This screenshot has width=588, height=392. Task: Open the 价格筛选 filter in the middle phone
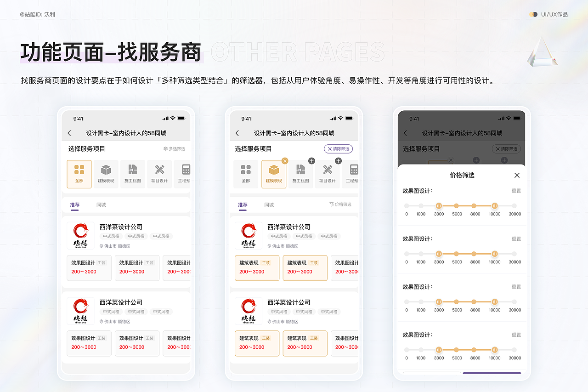(340, 205)
